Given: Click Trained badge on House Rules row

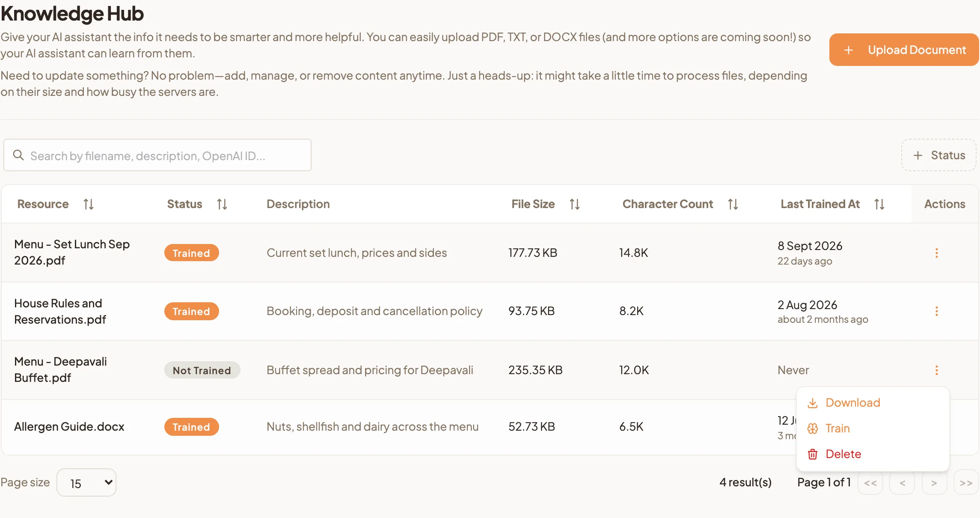Looking at the screenshot, I should point(191,311).
